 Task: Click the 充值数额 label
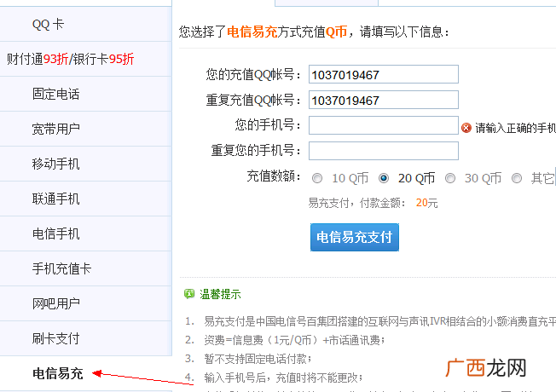click(274, 176)
